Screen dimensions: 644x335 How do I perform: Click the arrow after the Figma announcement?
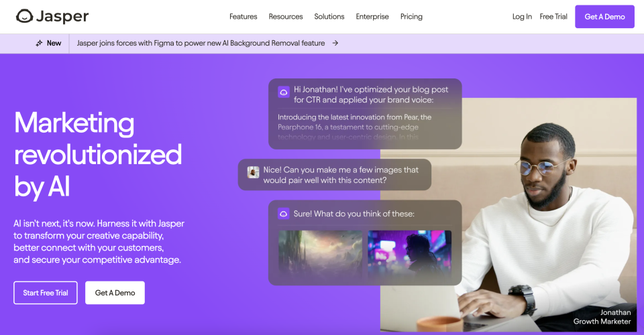pos(335,43)
